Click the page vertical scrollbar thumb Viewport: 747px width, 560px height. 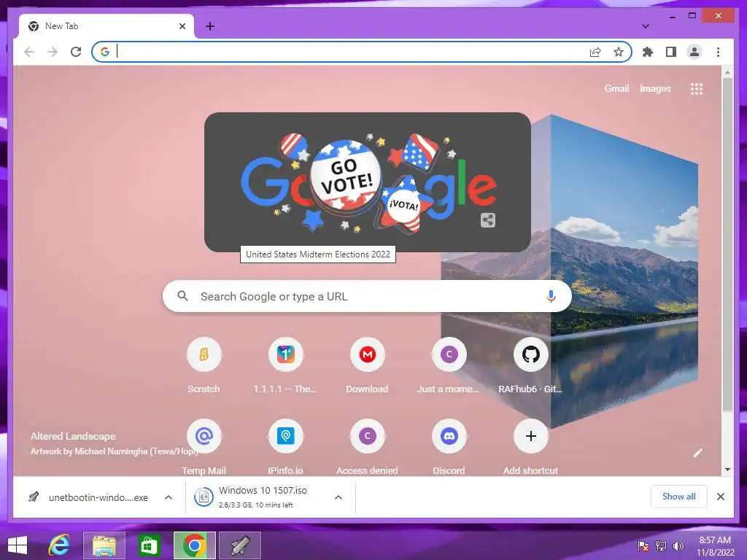click(x=727, y=244)
